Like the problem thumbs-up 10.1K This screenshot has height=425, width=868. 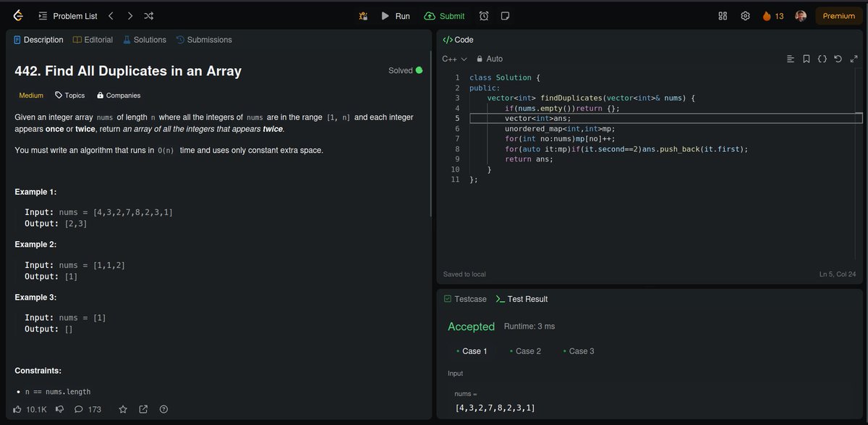30,410
